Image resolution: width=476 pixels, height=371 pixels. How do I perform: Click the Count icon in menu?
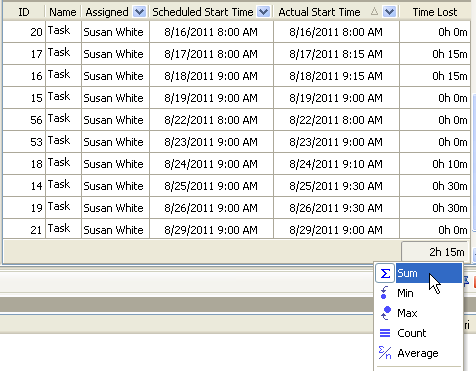point(385,333)
